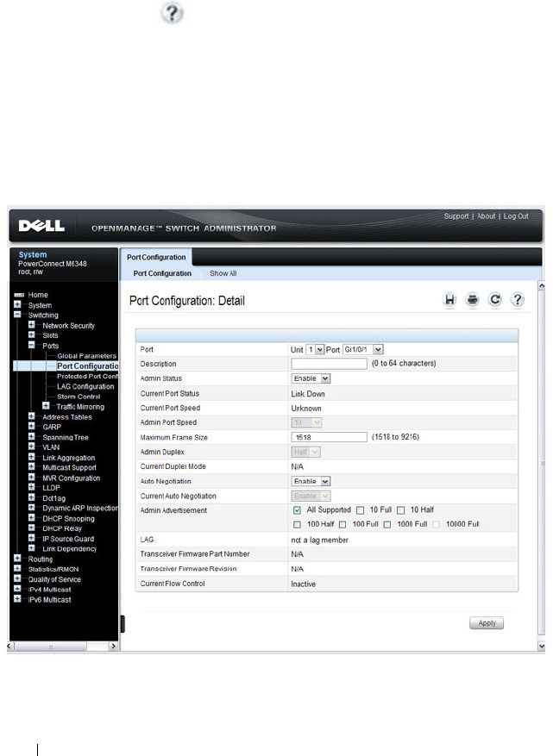Click the Description input field
Viewport: 553px width, 756px height.
pos(329,364)
